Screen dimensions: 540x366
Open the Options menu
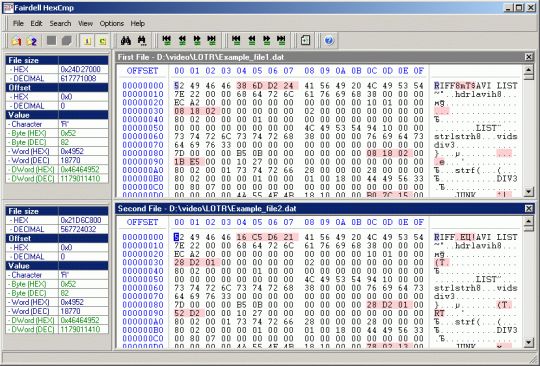[112, 23]
